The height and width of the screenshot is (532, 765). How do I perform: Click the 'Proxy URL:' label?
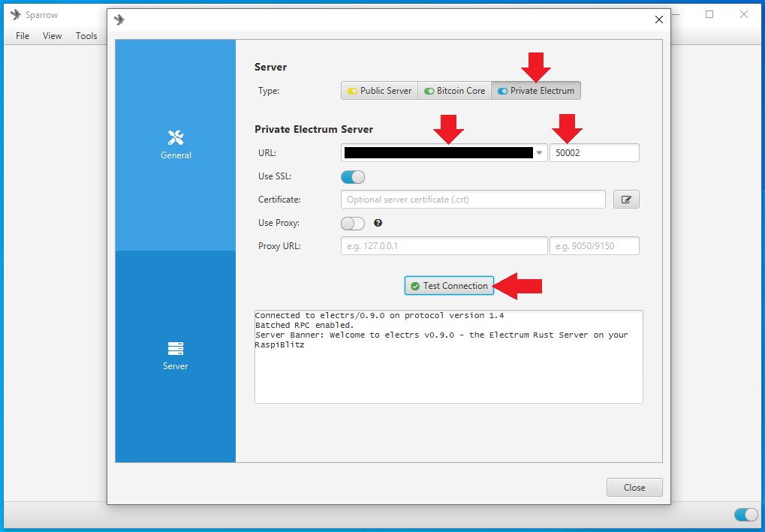pos(279,246)
